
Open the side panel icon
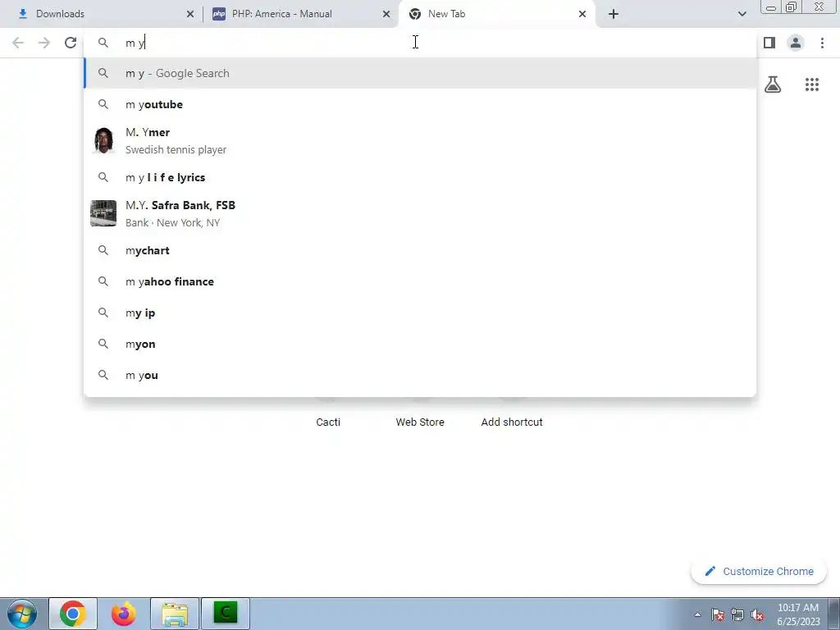click(769, 43)
